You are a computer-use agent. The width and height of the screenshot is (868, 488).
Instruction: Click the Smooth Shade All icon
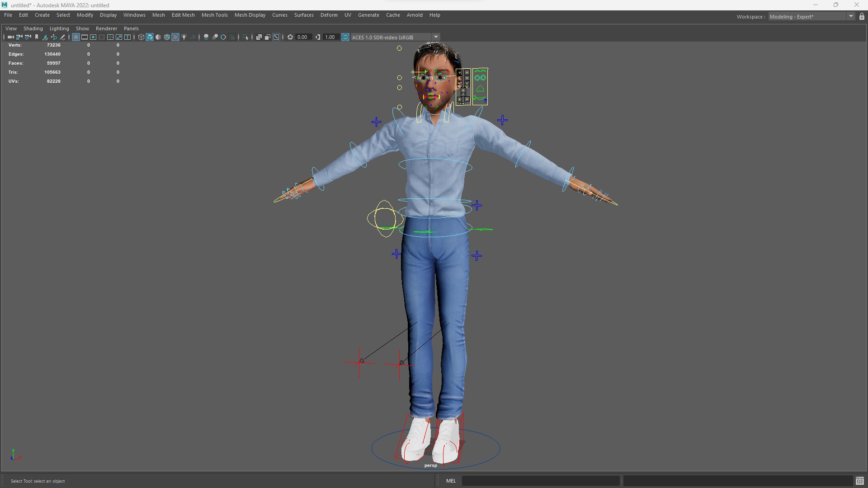point(150,37)
